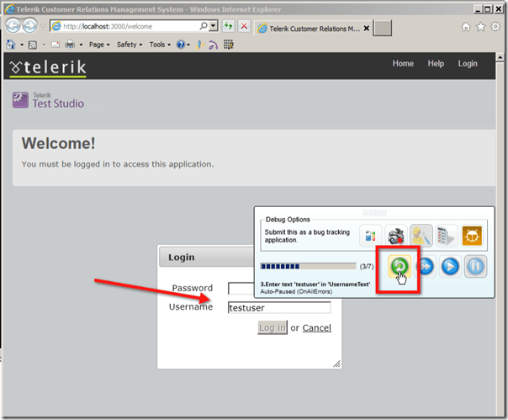The width and height of the screenshot is (508, 420).
Task: Click the blue play button in debugger
Action: (x=450, y=267)
